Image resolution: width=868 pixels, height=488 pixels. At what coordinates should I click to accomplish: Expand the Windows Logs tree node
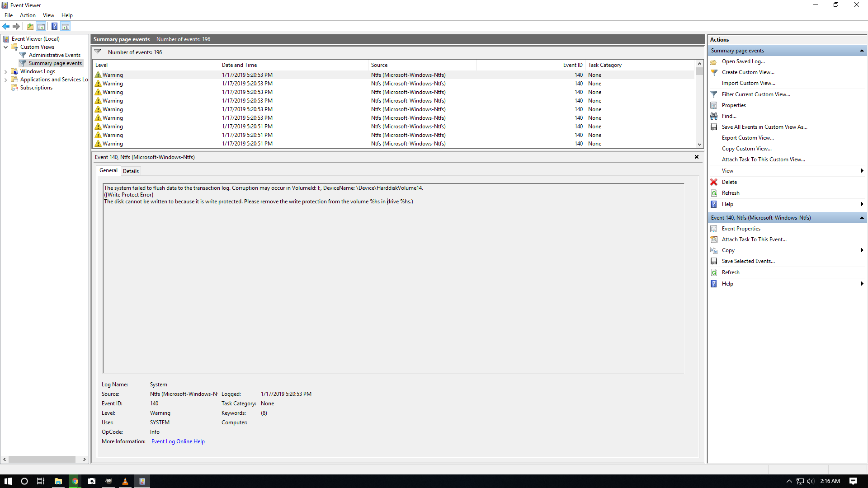[x=5, y=71]
